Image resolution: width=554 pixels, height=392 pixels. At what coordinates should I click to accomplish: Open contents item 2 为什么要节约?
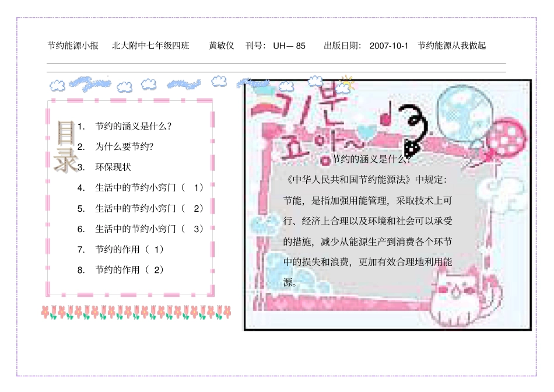(115, 146)
